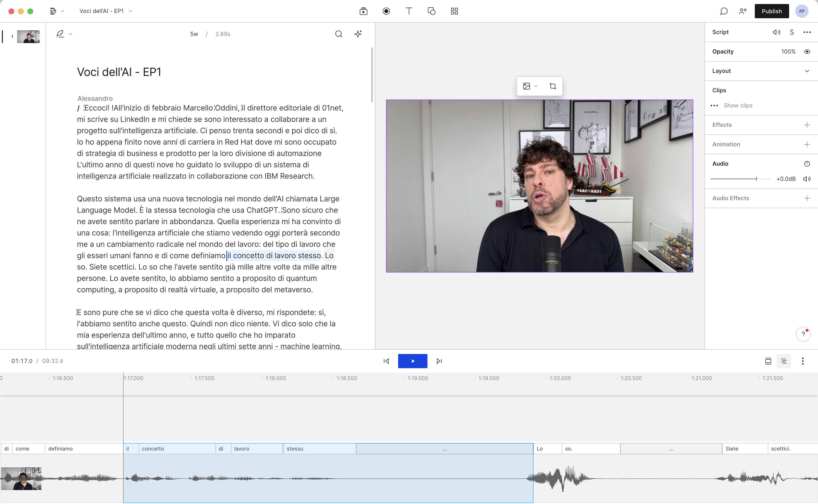Add an animation with Animation plus icon

(807, 144)
